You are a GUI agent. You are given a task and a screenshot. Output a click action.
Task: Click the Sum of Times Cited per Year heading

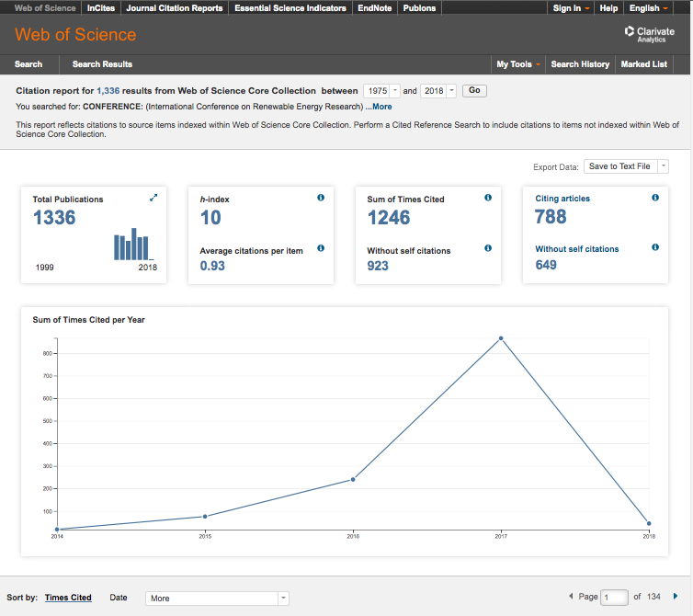88,320
